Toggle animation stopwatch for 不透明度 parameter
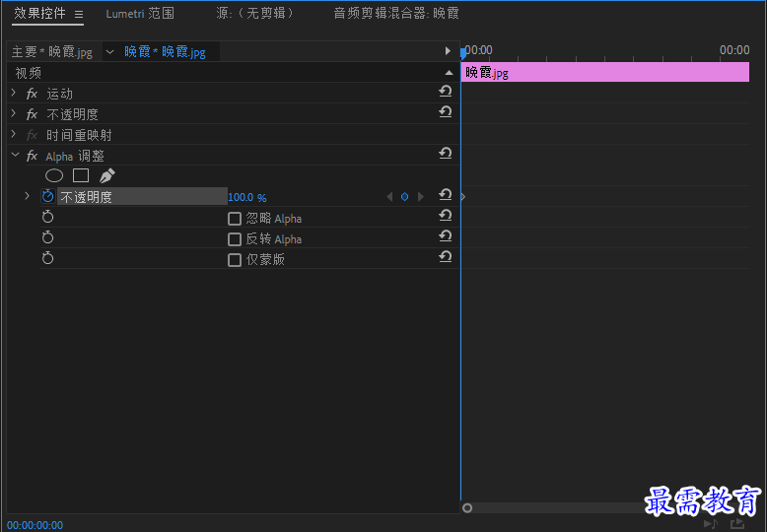Viewport: 767px width, 532px height. (x=47, y=196)
